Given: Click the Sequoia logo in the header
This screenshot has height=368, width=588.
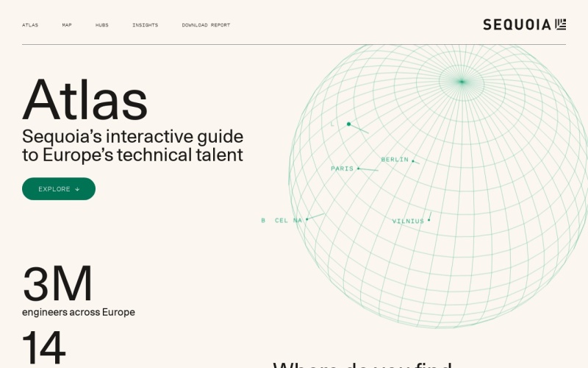Looking at the screenshot, I should pyautogui.click(x=524, y=24).
